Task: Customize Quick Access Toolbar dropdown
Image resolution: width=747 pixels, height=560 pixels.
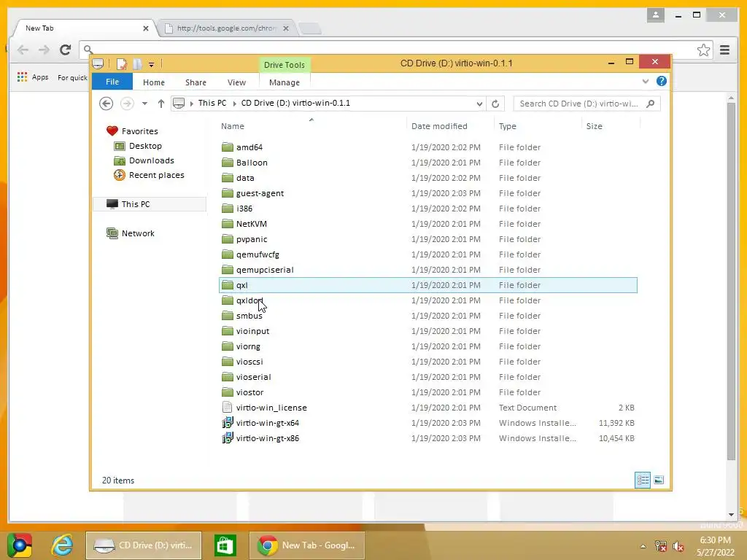Action: click(x=151, y=64)
